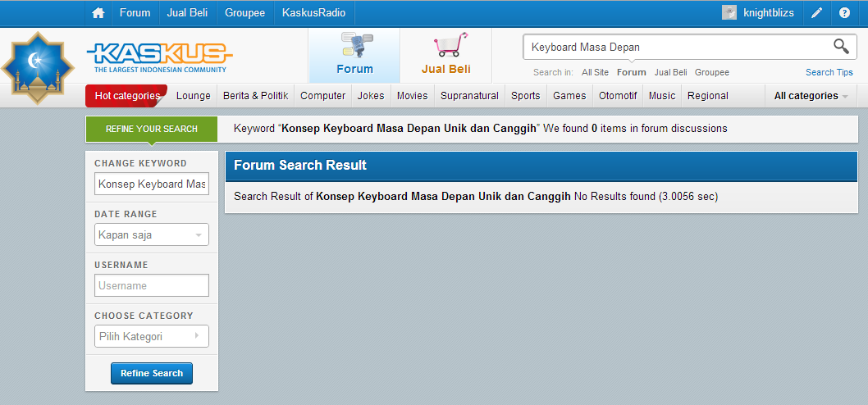Image resolution: width=868 pixels, height=405 pixels.
Task: Search in Jual Beli scope
Action: 671,72
